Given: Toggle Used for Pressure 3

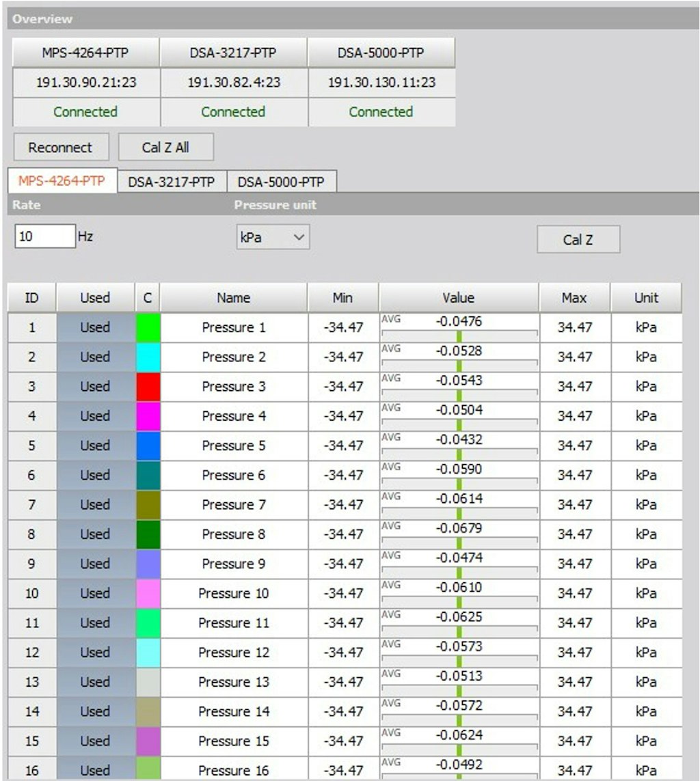Looking at the screenshot, I should tap(95, 387).
